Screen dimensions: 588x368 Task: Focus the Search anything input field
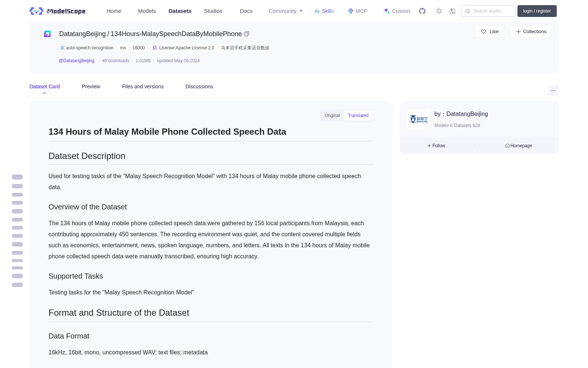pyautogui.click(x=488, y=11)
